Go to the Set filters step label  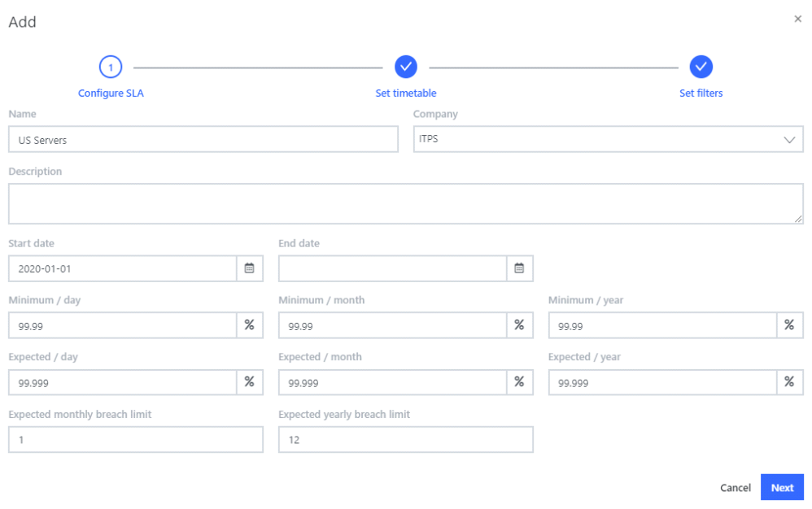(701, 94)
